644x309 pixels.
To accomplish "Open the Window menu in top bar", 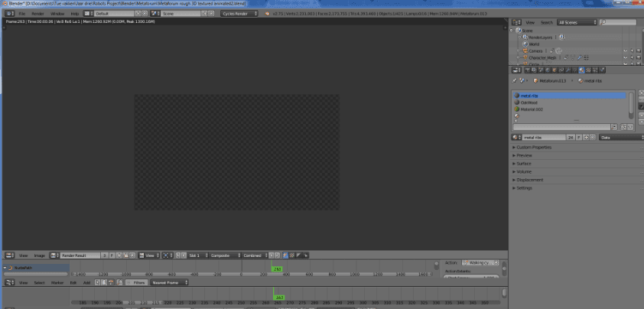I will [x=57, y=14].
